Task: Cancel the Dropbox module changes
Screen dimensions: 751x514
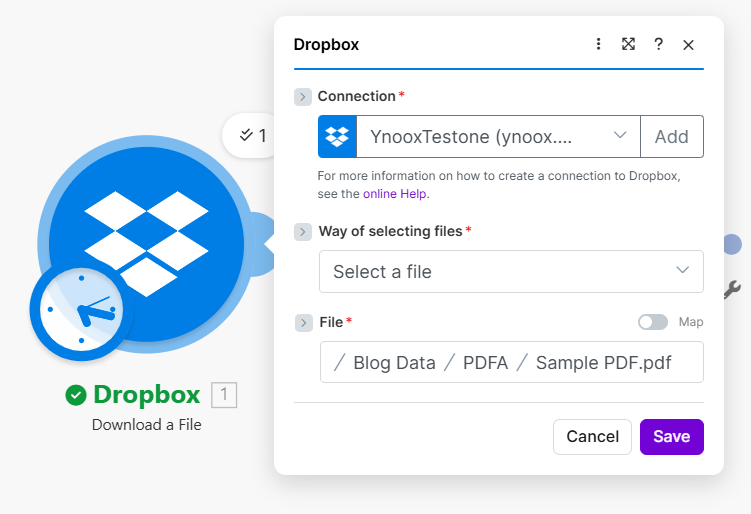Action: 592,437
